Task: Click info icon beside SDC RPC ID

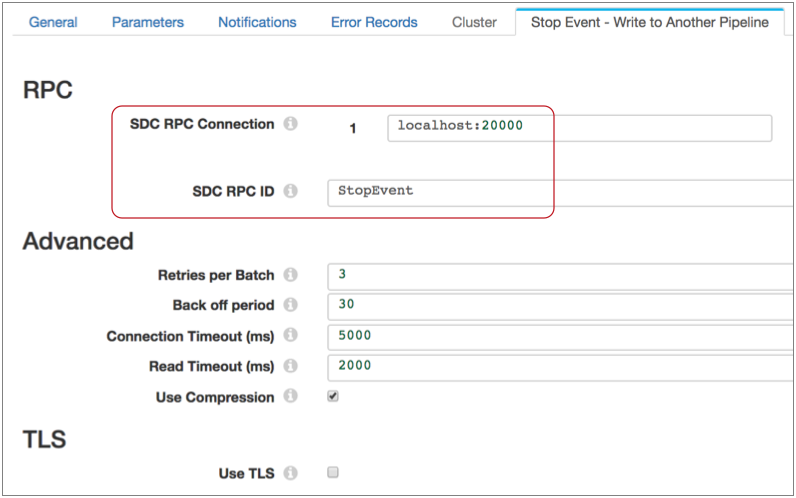Action: tap(290, 191)
